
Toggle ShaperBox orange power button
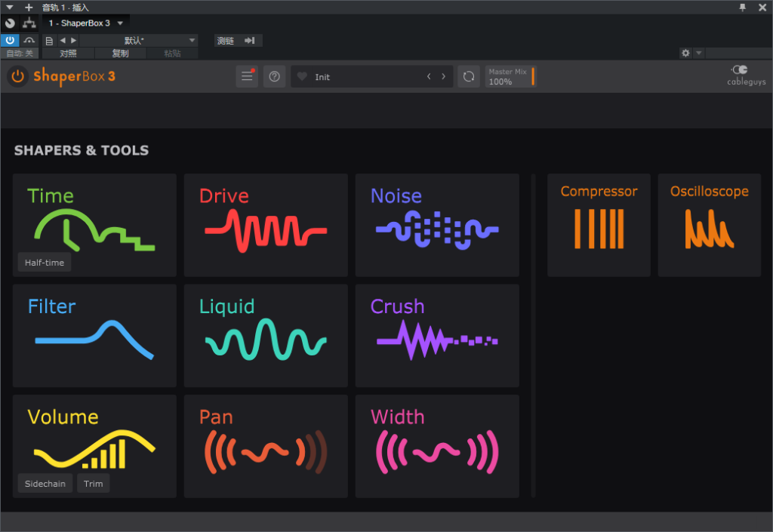tap(18, 76)
